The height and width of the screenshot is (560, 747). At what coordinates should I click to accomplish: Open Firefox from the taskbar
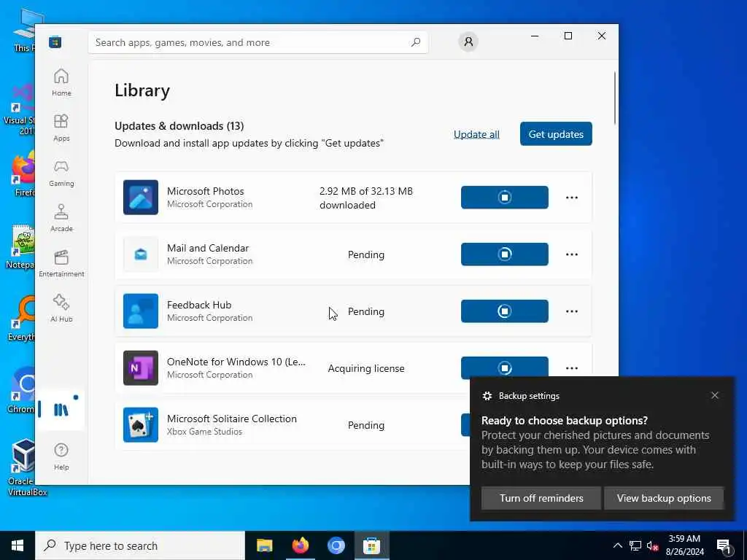[x=300, y=545]
